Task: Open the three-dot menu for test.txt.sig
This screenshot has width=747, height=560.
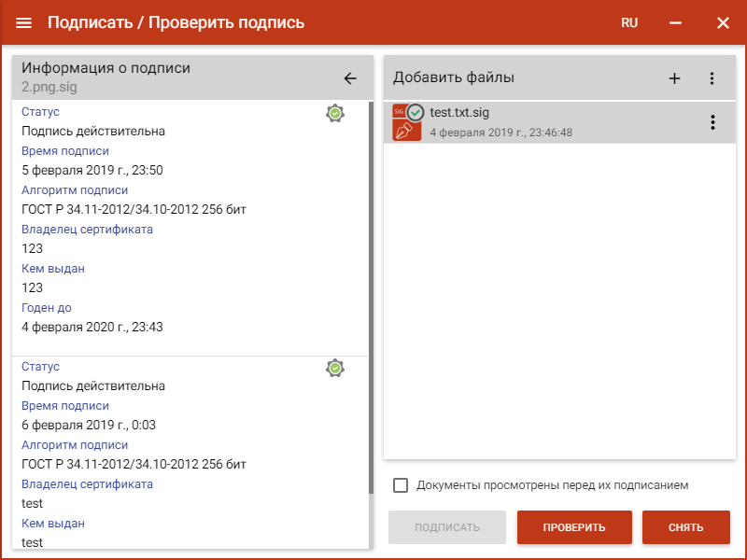Action: click(712, 122)
